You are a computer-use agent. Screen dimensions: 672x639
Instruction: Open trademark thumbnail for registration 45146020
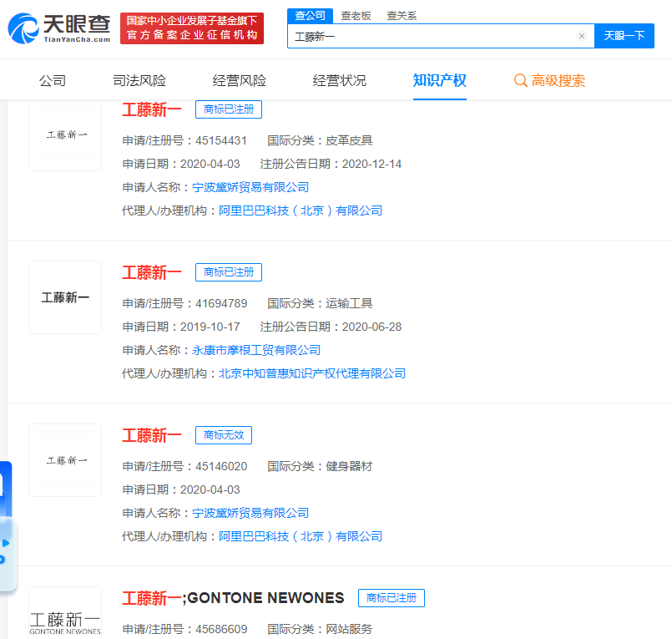[x=65, y=460]
